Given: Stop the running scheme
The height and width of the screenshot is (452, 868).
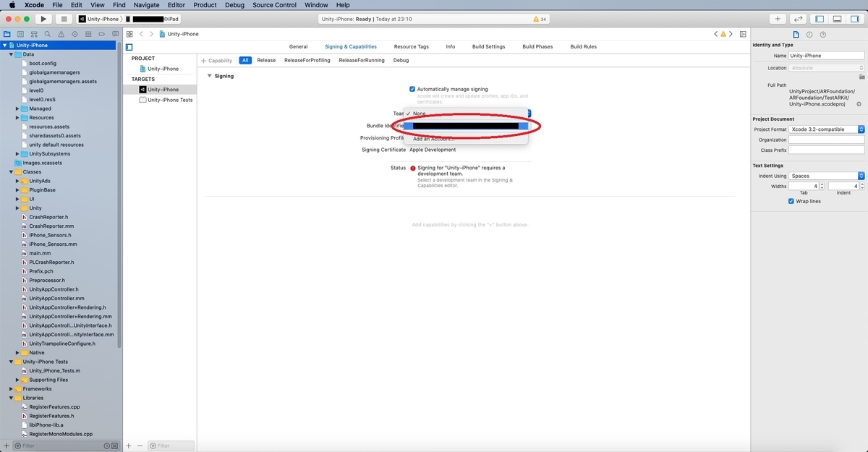Looking at the screenshot, I should pos(64,19).
